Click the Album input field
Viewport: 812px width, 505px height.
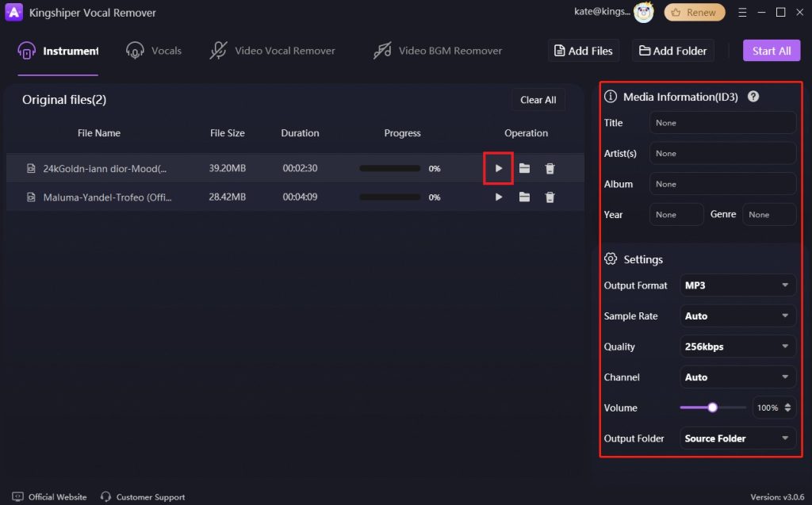[x=722, y=184]
